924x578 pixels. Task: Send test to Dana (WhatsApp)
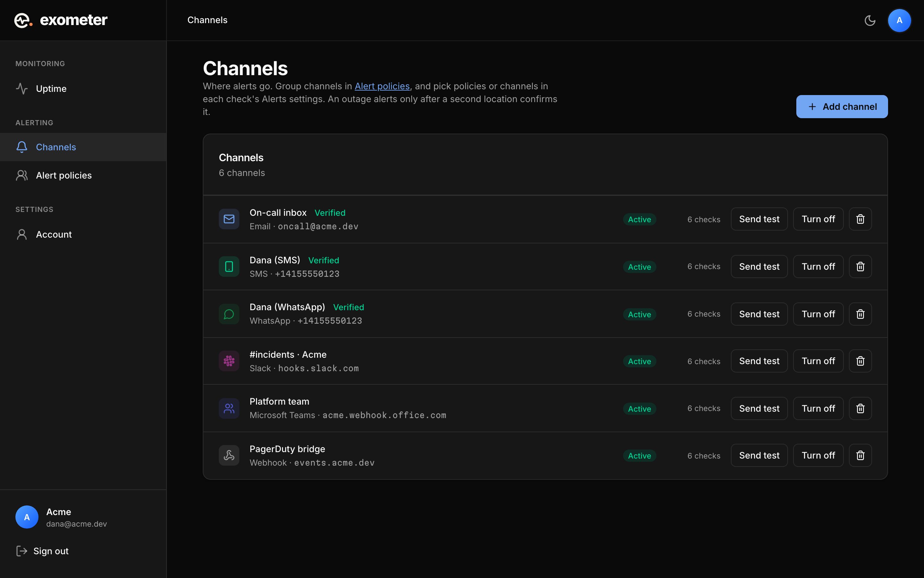pyautogui.click(x=759, y=314)
